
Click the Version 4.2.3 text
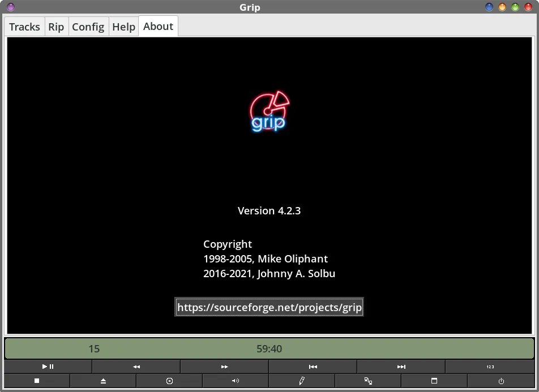tap(269, 210)
